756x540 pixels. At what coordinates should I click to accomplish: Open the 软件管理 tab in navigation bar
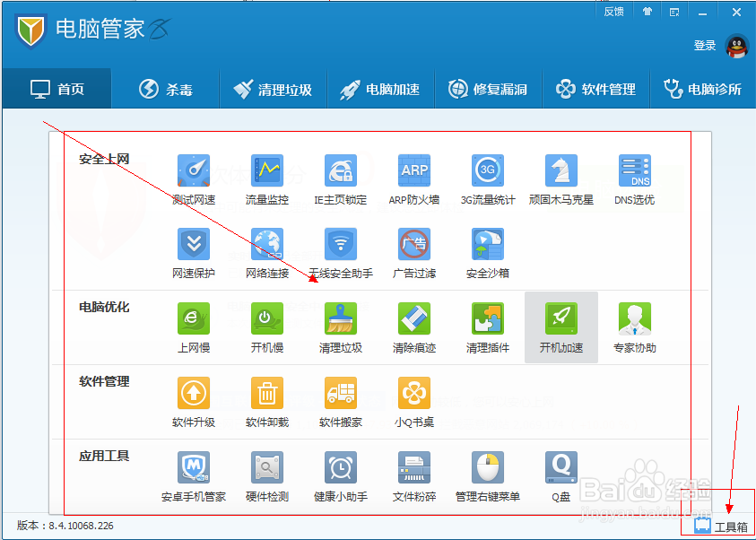click(x=596, y=89)
